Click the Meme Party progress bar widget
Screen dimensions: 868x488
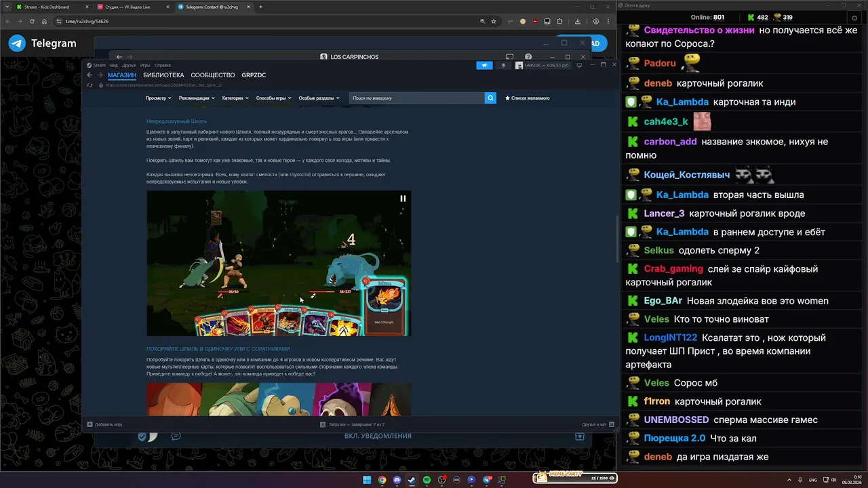point(575,477)
